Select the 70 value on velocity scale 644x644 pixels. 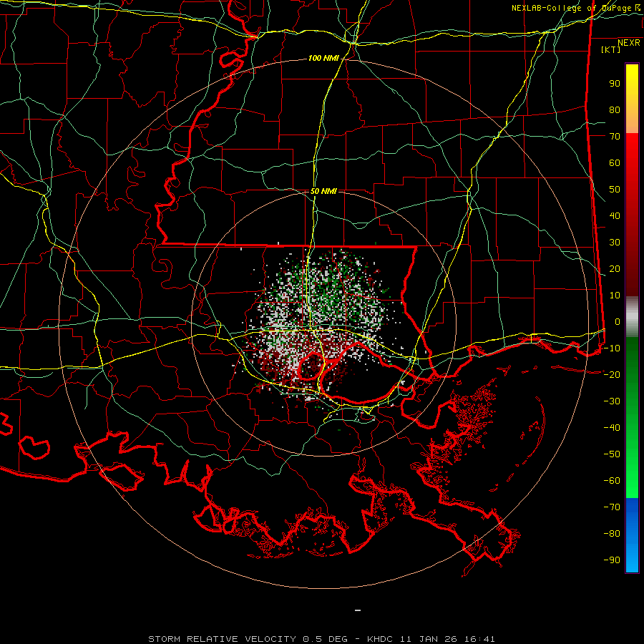(x=615, y=137)
